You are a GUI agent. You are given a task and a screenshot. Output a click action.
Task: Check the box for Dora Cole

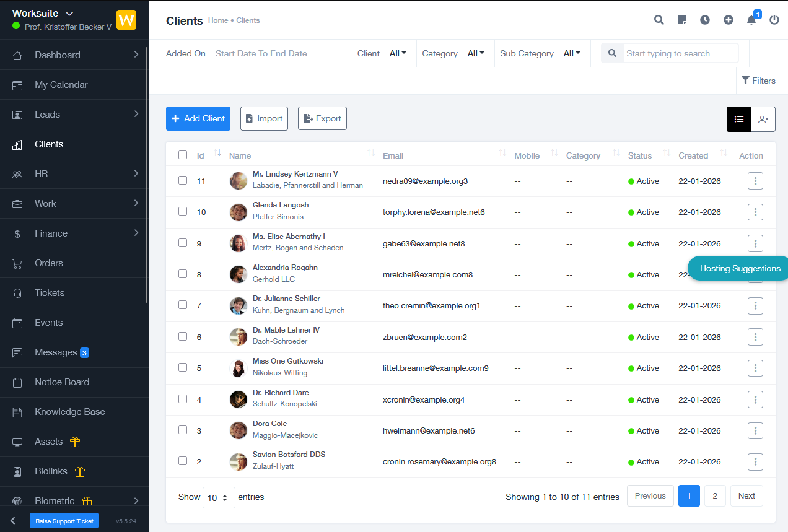(183, 430)
